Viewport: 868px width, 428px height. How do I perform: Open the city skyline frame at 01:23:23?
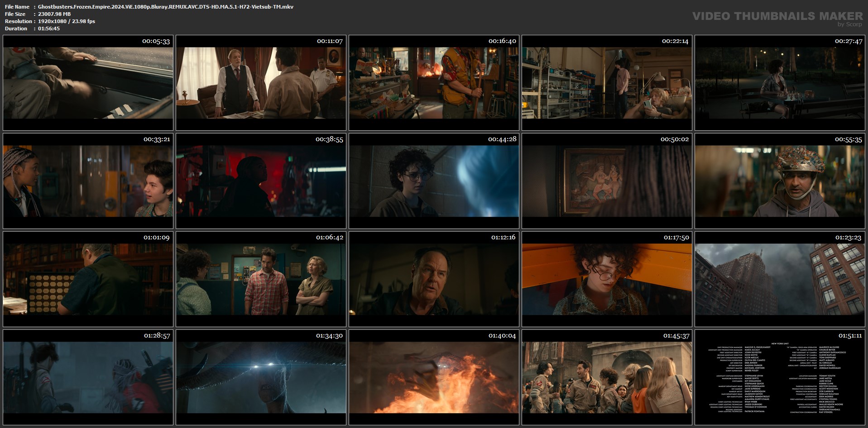[x=780, y=279]
